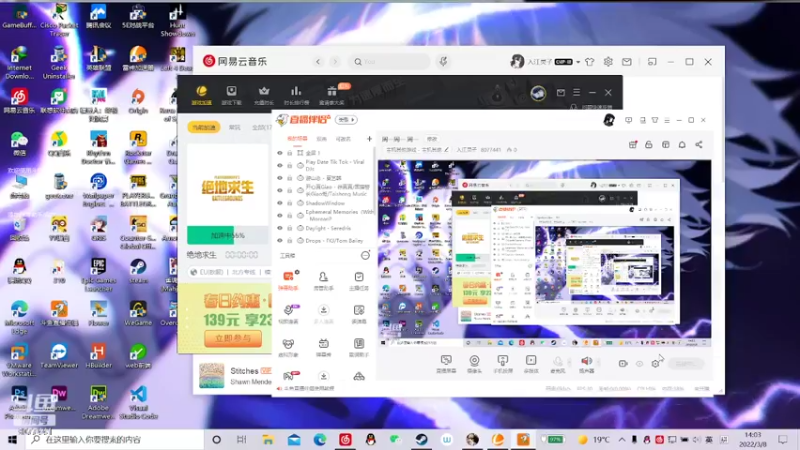Viewport: 800px width, 450px height.
Task: Toggle the preview eye icon beside settings gear
Action: pos(639,364)
